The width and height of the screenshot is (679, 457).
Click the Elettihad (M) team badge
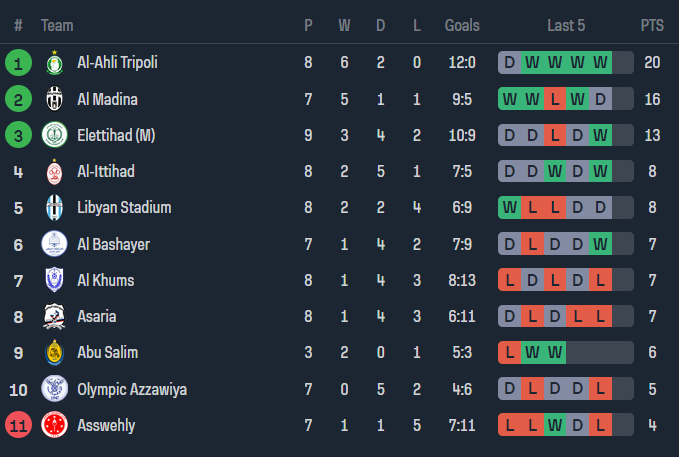[54, 135]
